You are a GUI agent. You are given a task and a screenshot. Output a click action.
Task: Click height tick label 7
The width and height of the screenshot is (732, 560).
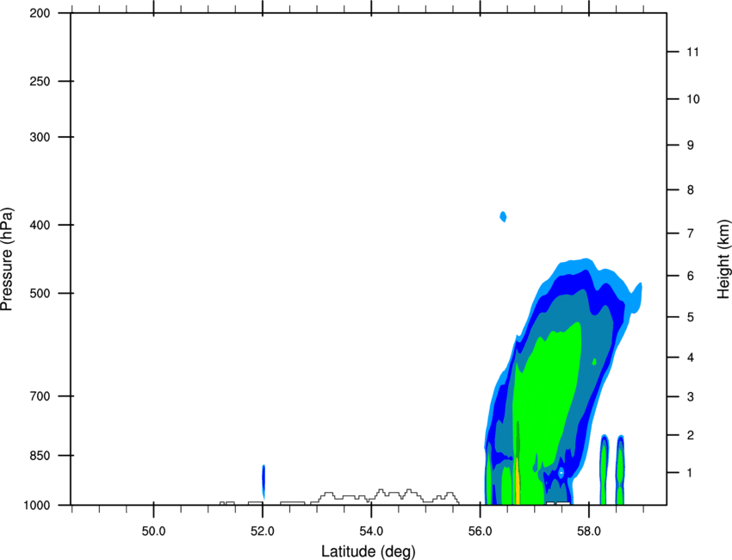pos(691,233)
